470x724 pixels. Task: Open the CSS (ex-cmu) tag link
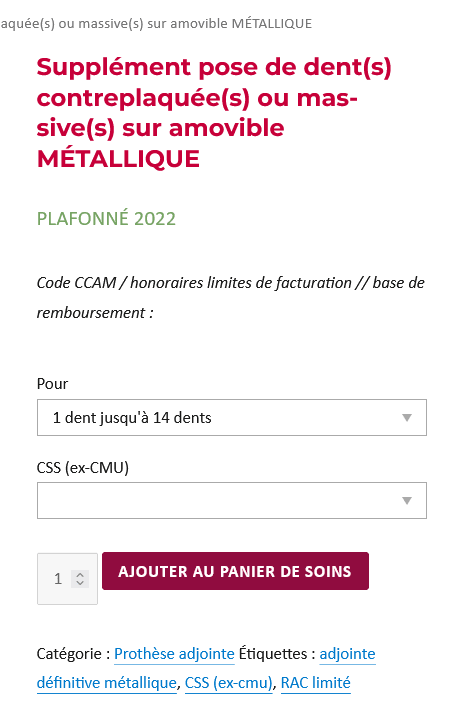[x=229, y=682]
